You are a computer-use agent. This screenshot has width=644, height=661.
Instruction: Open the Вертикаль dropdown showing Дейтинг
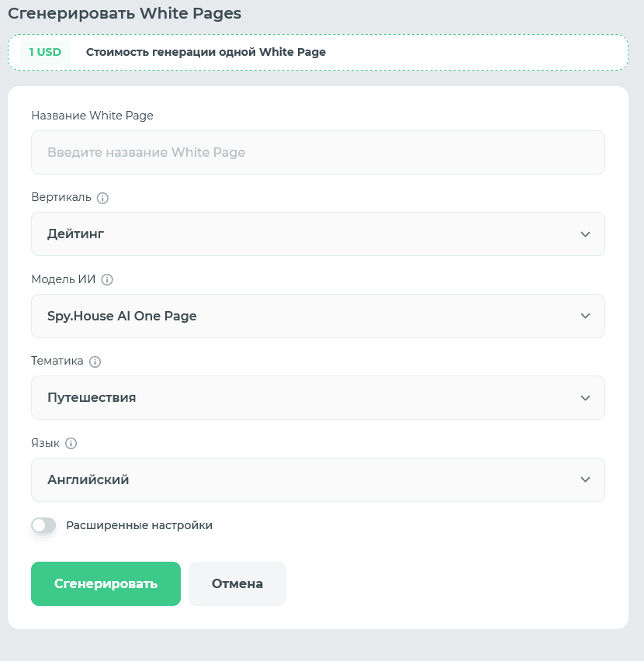[318, 234]
